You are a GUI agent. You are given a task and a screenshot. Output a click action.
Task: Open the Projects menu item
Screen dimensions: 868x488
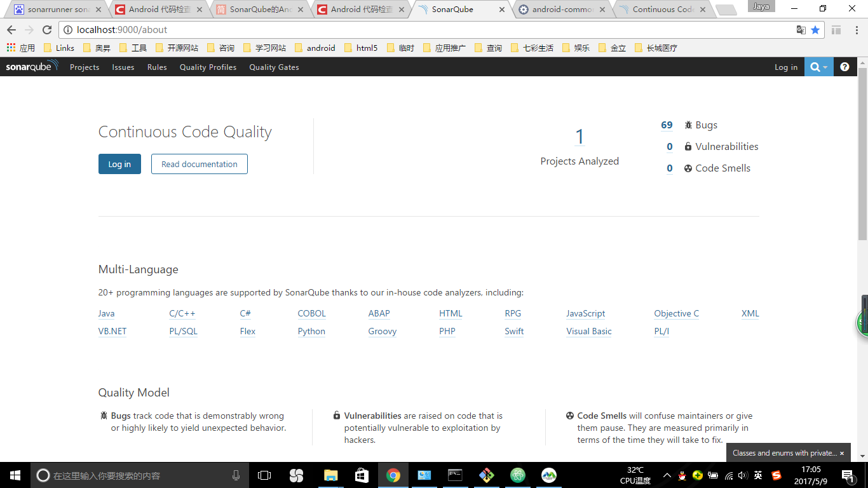point(85,67)
